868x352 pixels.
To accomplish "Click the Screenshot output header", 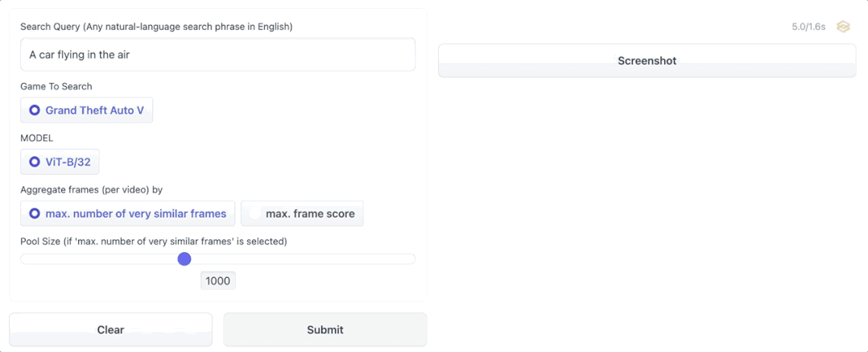I will click(647, 61).
